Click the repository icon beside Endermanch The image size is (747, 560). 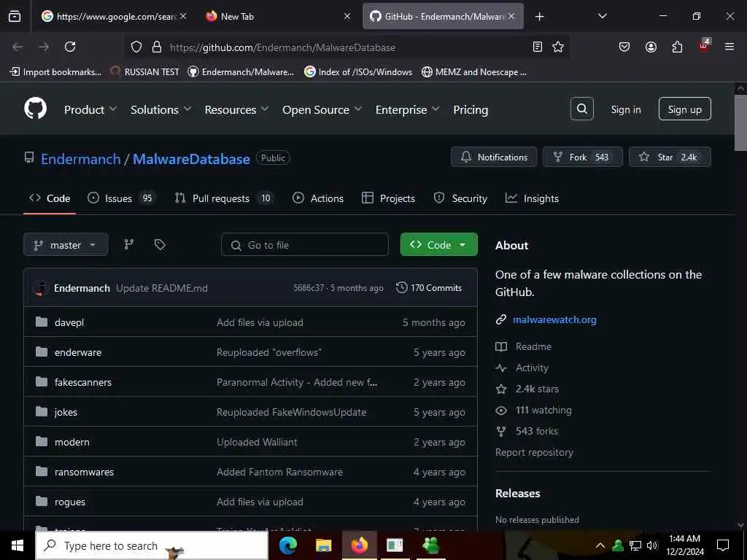point(29,157)
